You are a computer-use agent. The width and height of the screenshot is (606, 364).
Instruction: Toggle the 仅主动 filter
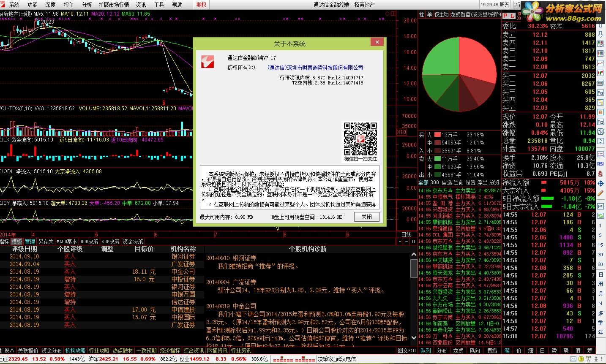tap(442, 14)
